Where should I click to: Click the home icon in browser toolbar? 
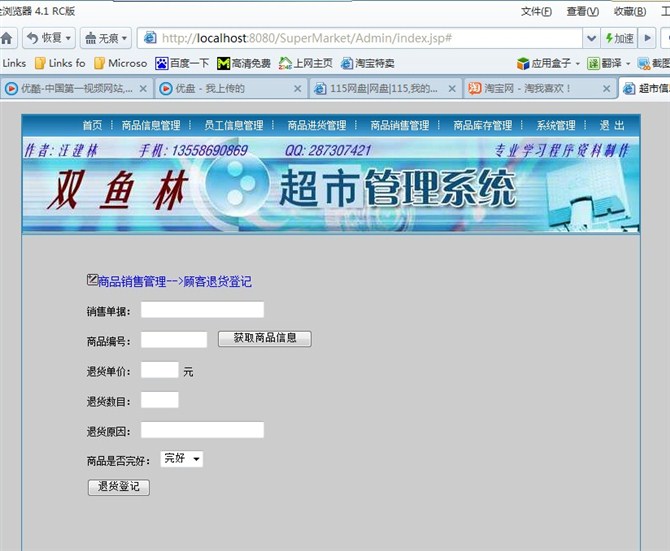tap(7, 38)
